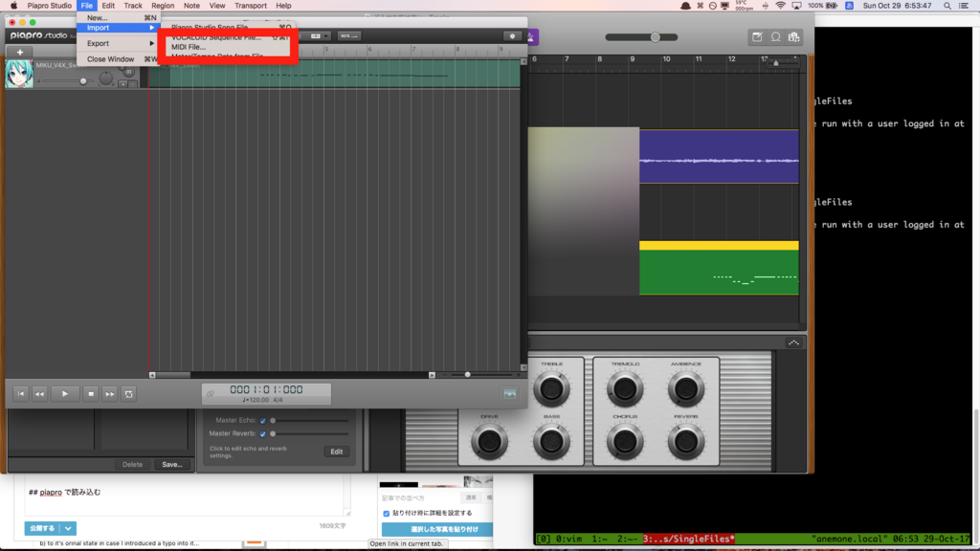Viewport: 980px width, 551px height.
Task: Open the Track menu
Action: tap(133, 6)
